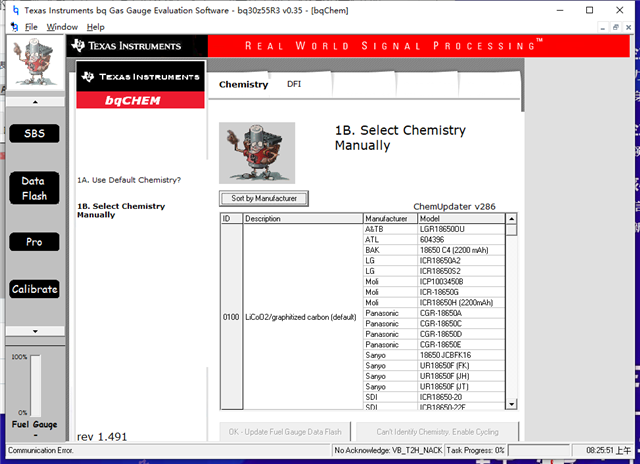640x464 pixels.
Task: Click the MDI child icon beside File menu
Action: (15, 27)
